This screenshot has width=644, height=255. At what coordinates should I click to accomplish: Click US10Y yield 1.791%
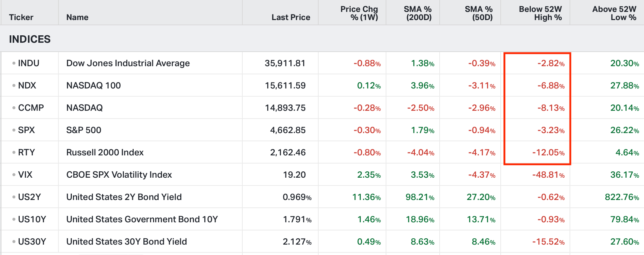tap(297, 219)
